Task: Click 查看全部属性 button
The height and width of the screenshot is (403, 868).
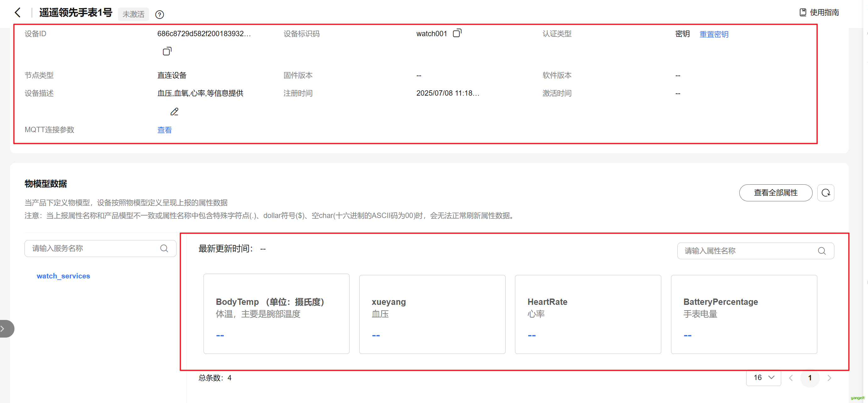Action: click(775, 193)
